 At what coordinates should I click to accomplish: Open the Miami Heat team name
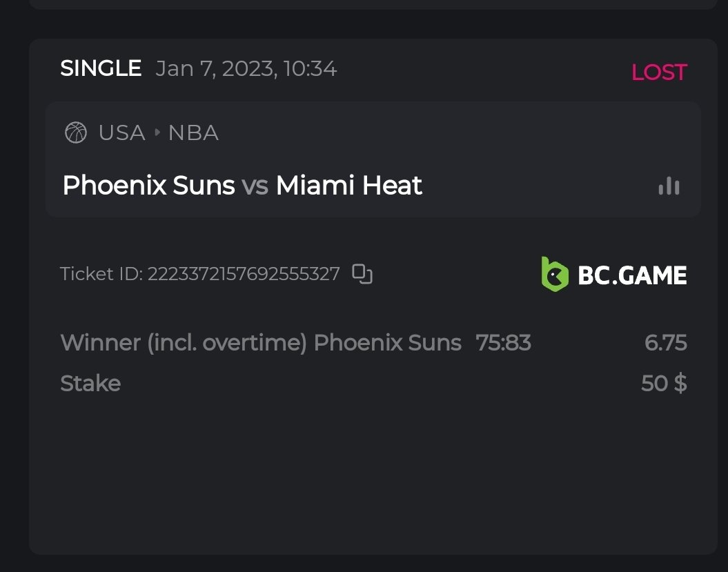pyautogui.click(x=349, y=186)
